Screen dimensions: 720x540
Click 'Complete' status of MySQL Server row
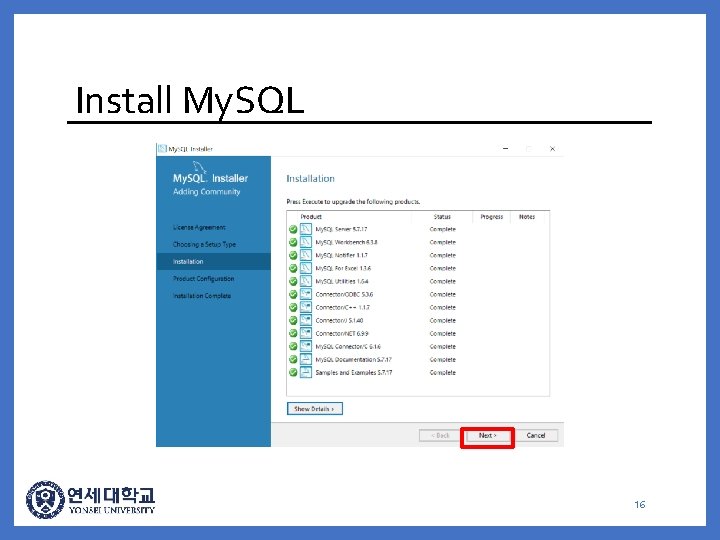pyautogui.click(x=443, y=229)
